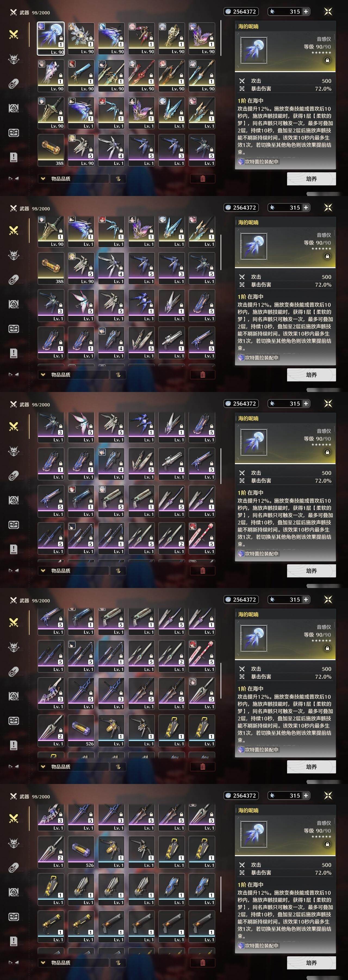Image resolution: width=348 pixels, height=980 pixels.
Task: Click the topmost inventory scrollbar beside the weapon grid
Action: point(221,38)
